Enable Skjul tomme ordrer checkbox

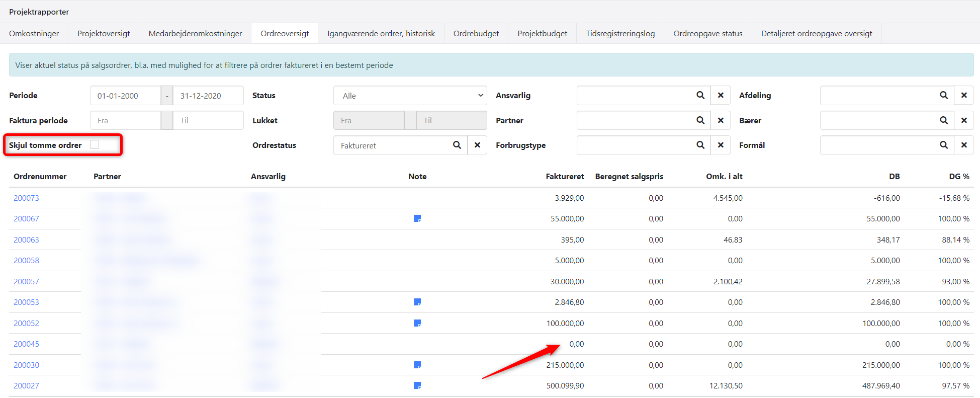(95, 145)
